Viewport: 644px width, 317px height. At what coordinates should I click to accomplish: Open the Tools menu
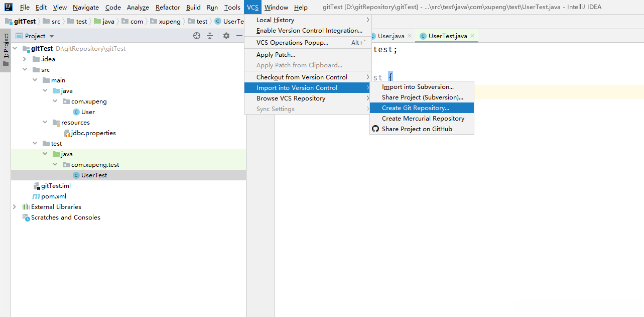[232, 8]
